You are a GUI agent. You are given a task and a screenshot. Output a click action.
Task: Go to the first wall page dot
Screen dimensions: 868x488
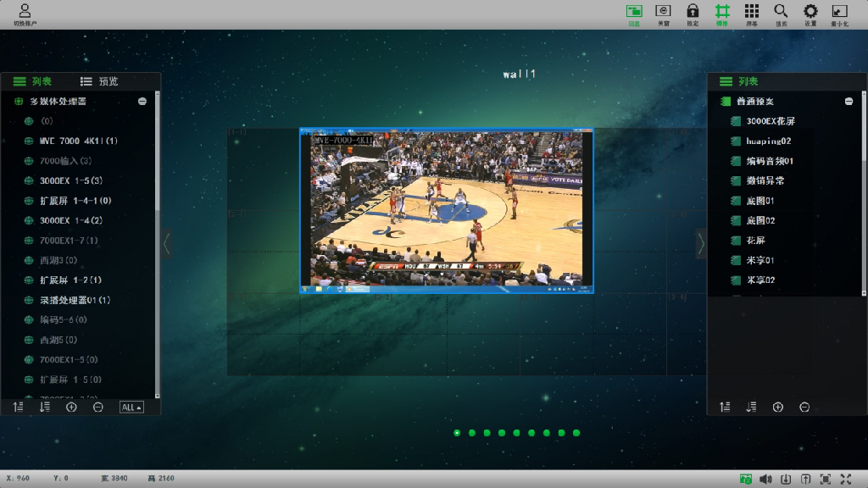[457, 433]
